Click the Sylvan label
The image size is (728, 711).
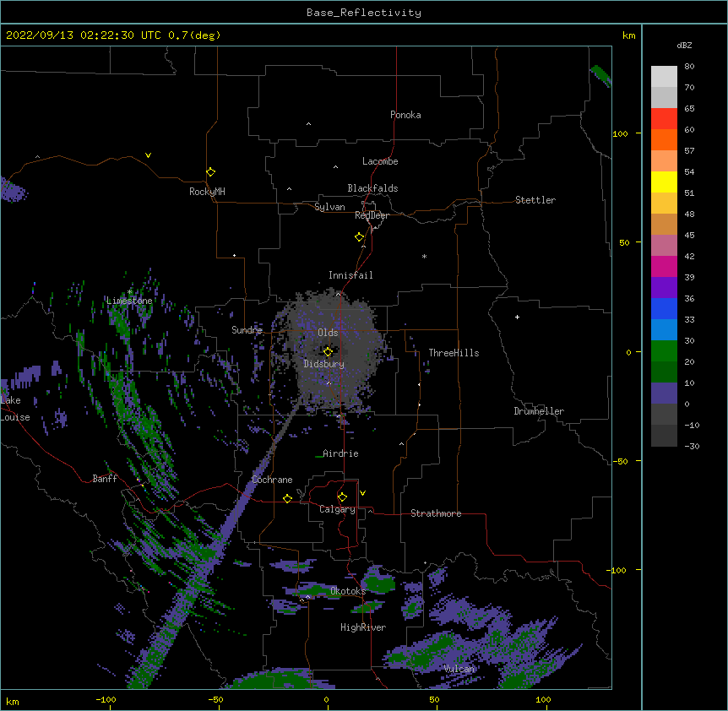[329, 207]
